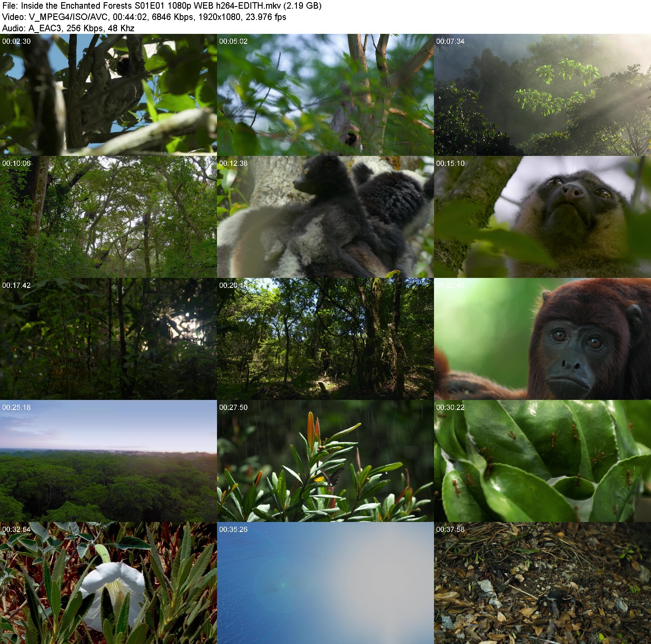
Task: Click the Video info line
Action: pos(144,17)
